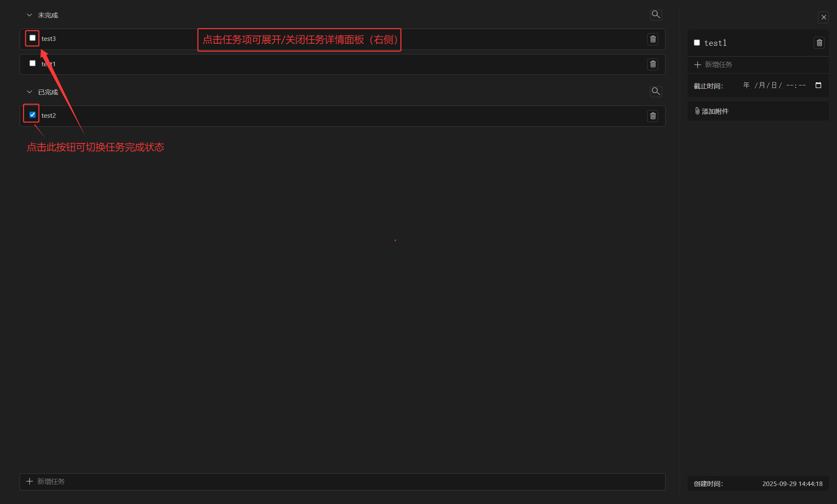This screenshot has width=837, height=504.
Task: Open the test2 task row details
Action: coord(342,116)
